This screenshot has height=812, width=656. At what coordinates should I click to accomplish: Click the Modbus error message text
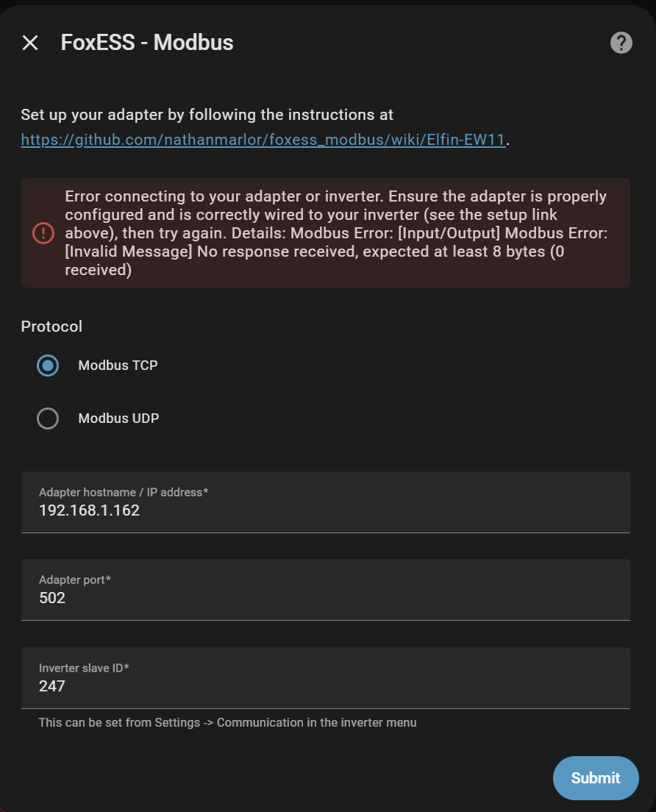click(x=335, y=233)
